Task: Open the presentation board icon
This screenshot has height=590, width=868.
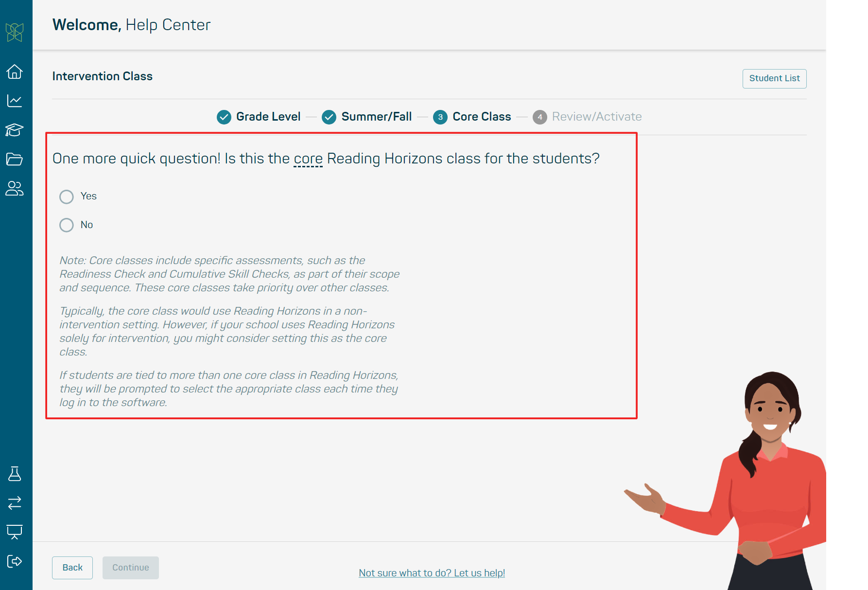Action: [x=15, y=532]
